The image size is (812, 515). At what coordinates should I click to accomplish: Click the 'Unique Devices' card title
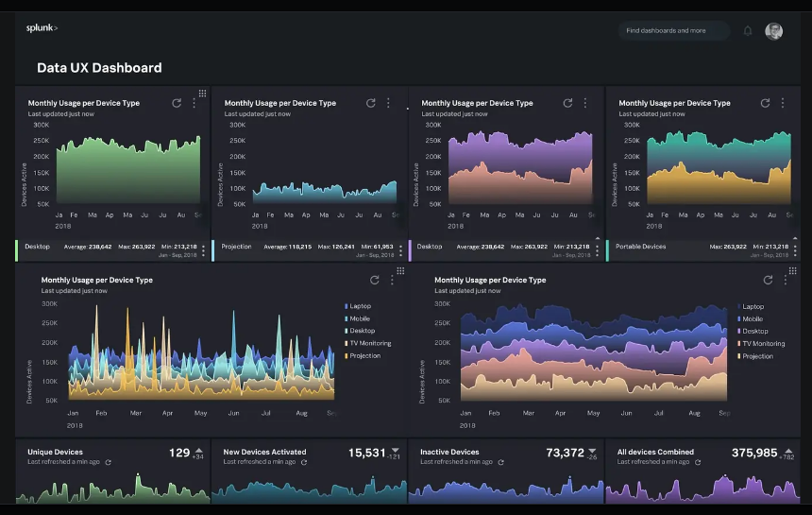click(x=55, y=452)
